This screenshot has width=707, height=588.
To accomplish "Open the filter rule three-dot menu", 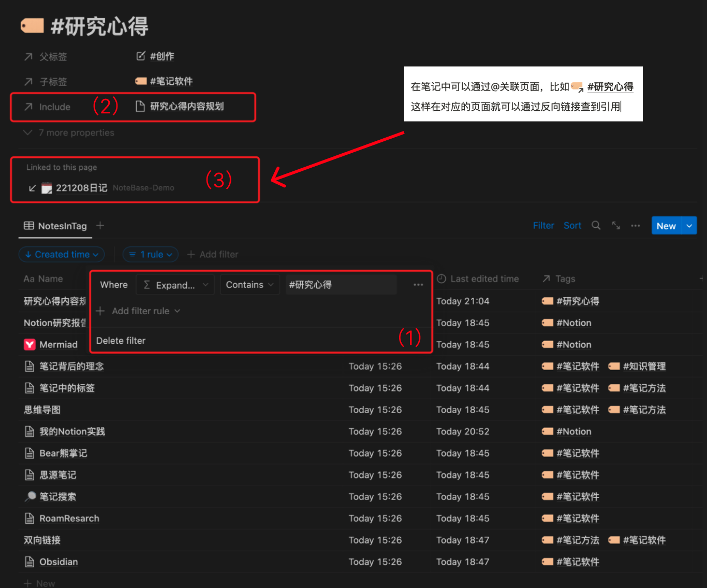I will 418,285.
